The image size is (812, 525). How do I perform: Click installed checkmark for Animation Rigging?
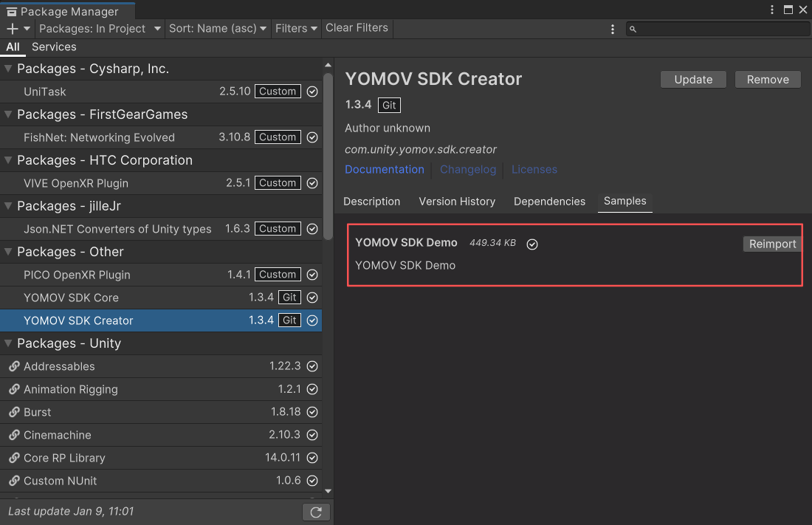pos(312,389)
